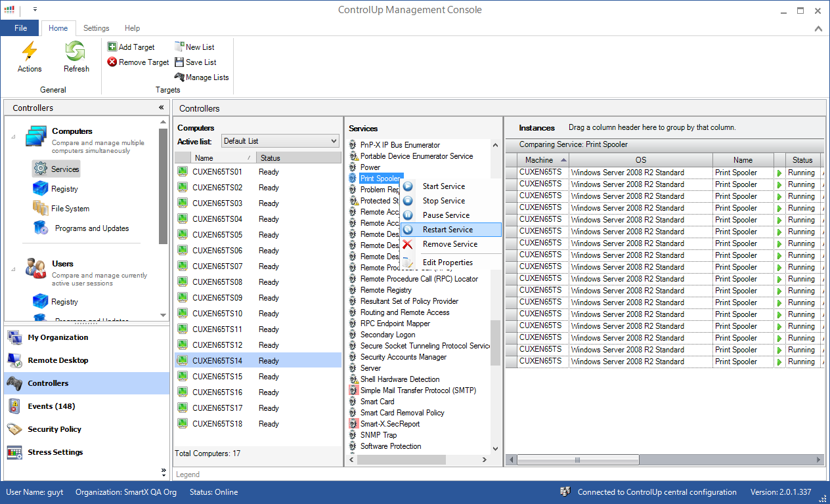Choose Restart Service from context menu
The height and width of the screenshot is (504, 830).
450,230
